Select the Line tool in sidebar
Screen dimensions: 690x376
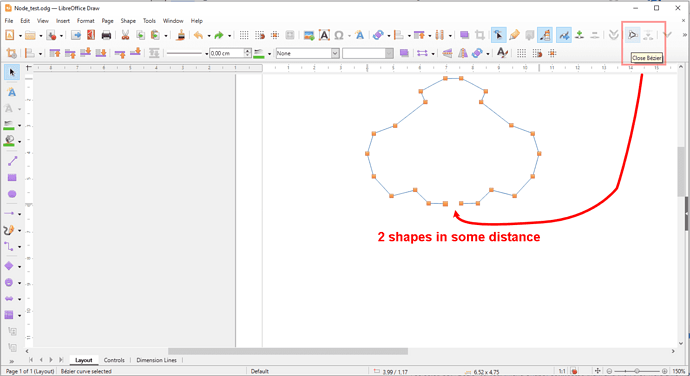click(x=12, y=161)
